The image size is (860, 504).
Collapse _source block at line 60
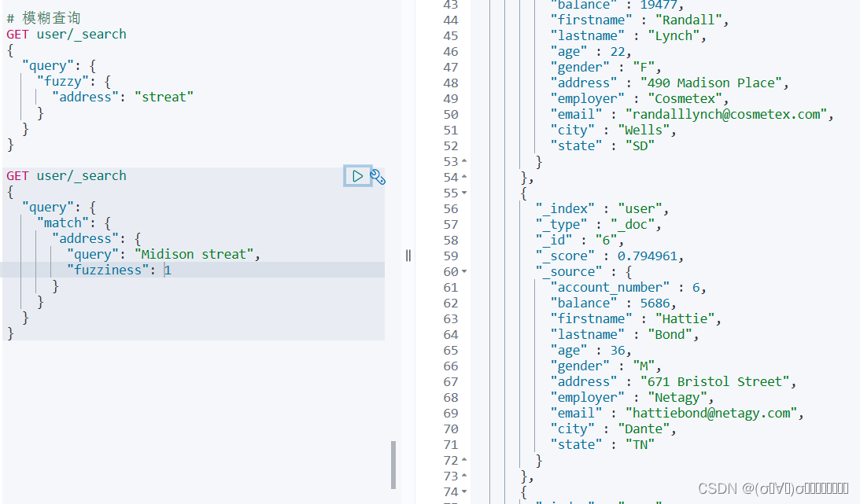[x=464, y=271]
